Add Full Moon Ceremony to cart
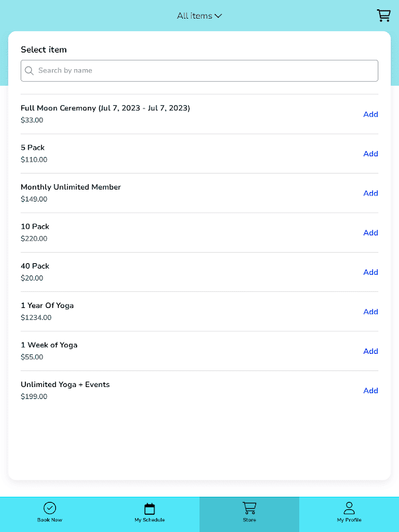This screenshot has width=399, height=532. point(370,114)
